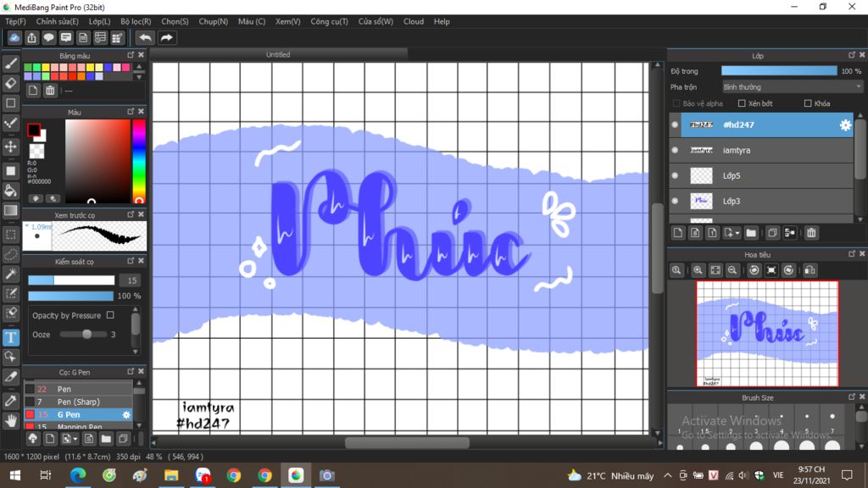This screenshot has width=868, height=488.
Task: Select the Gradient tool
Action: click(10, 210)
